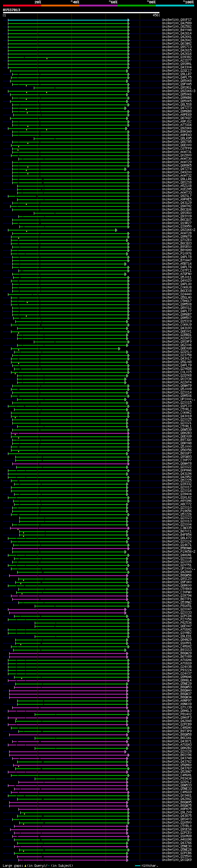Open hit label UniRef100_C0KHJ8
The width and height of the screenshot is (197, 868).
point(177,287)
